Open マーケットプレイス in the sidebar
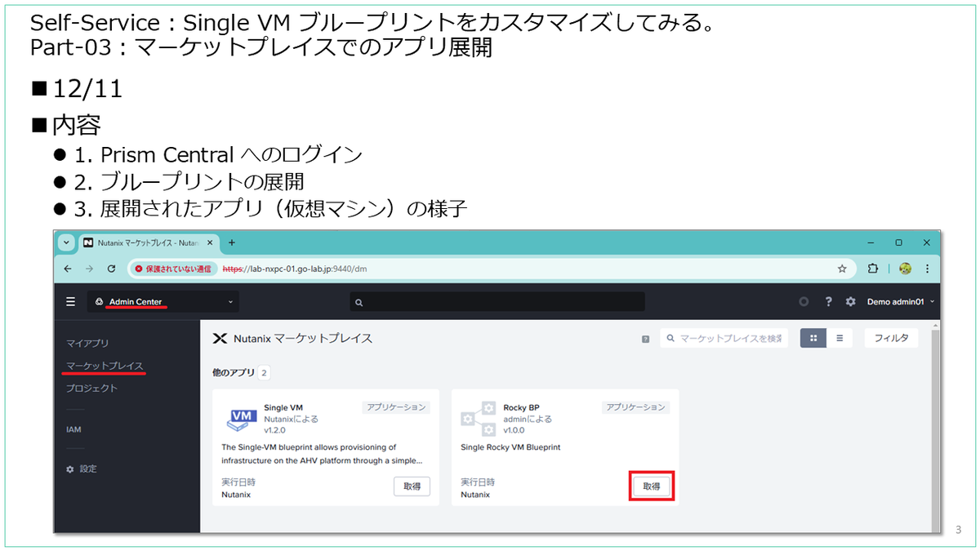 (x=105, y=366)
